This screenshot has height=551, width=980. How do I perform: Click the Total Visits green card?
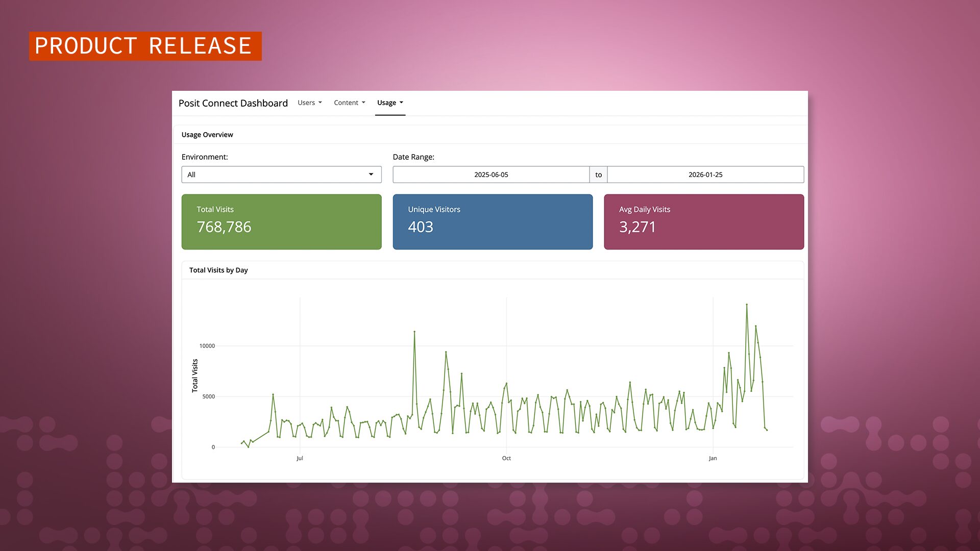[281, 221]
